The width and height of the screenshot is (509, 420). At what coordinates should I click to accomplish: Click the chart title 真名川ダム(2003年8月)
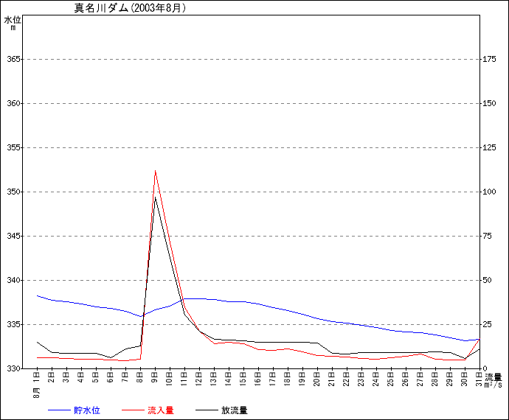coord(130,9)
